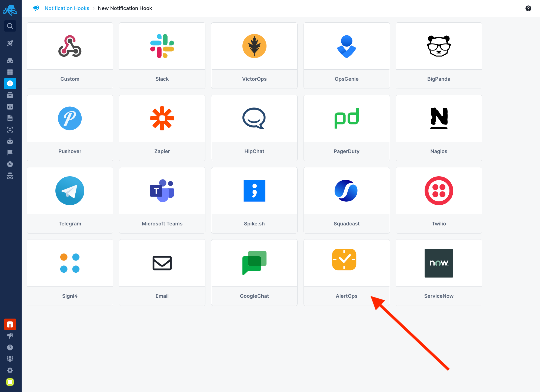
Task: Pick the Nagios N logo
Action: pyautogui.click(x=439, y=118)
